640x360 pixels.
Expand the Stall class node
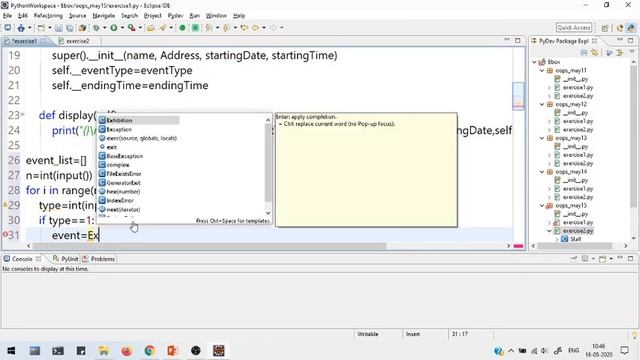point(557,239)
